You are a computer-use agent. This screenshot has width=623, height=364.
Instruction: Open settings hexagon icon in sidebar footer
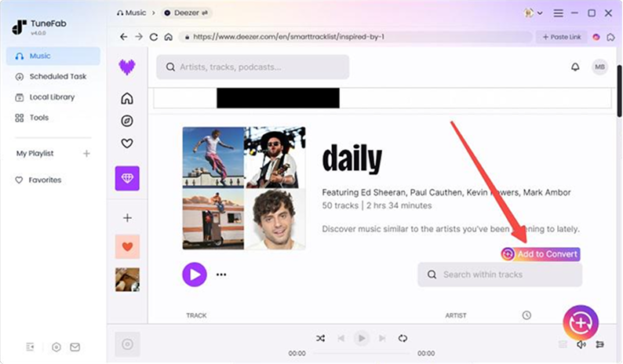pyautogui.click(x=56, y=347)
